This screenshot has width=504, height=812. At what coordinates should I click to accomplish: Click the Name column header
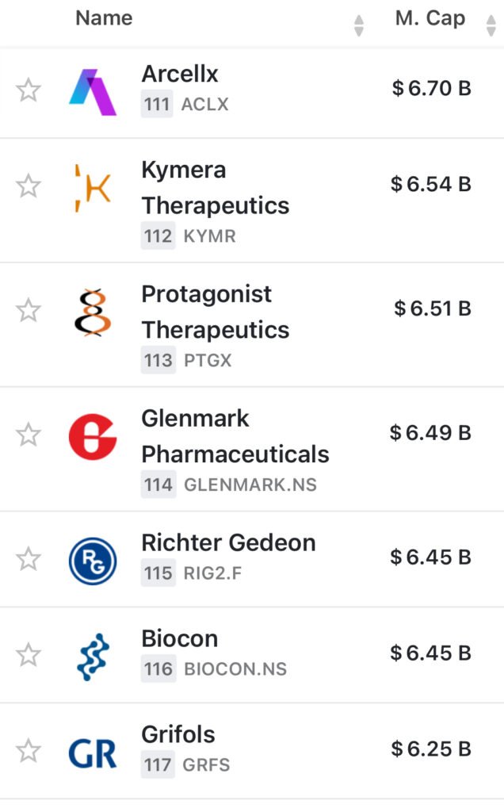coord(104,18)
